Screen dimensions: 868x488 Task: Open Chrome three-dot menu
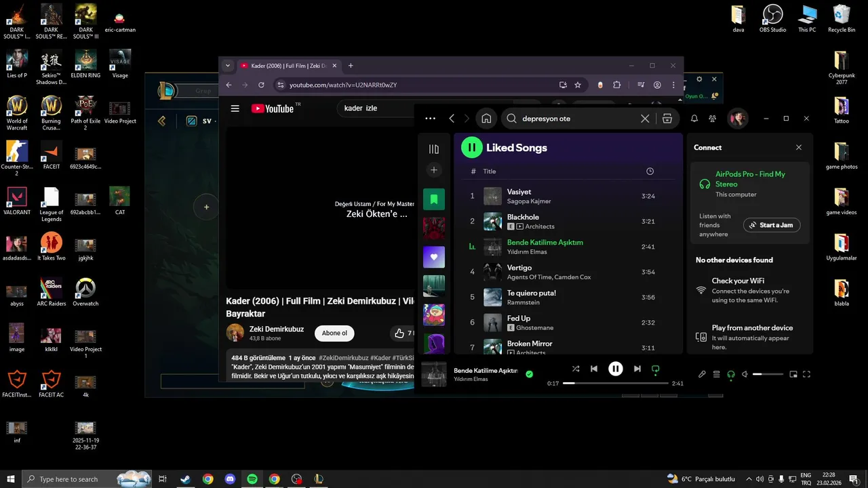(673, 85)
